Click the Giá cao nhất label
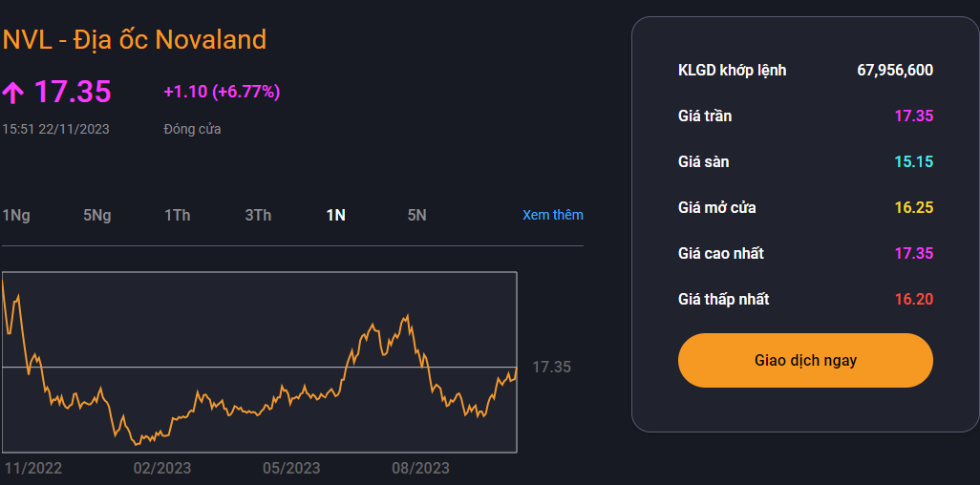Viewport: 980px width, 485px height. [720, 253]
